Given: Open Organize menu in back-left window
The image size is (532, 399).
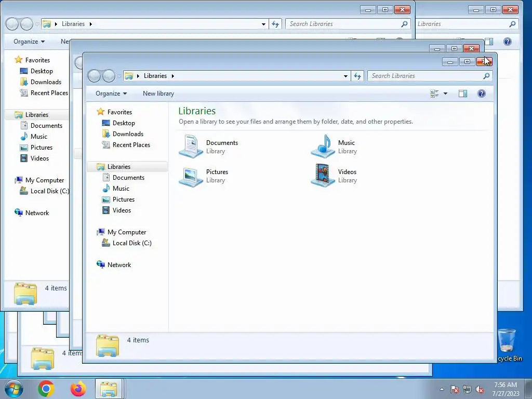Looking at the screenshot, I should (29, 42).
